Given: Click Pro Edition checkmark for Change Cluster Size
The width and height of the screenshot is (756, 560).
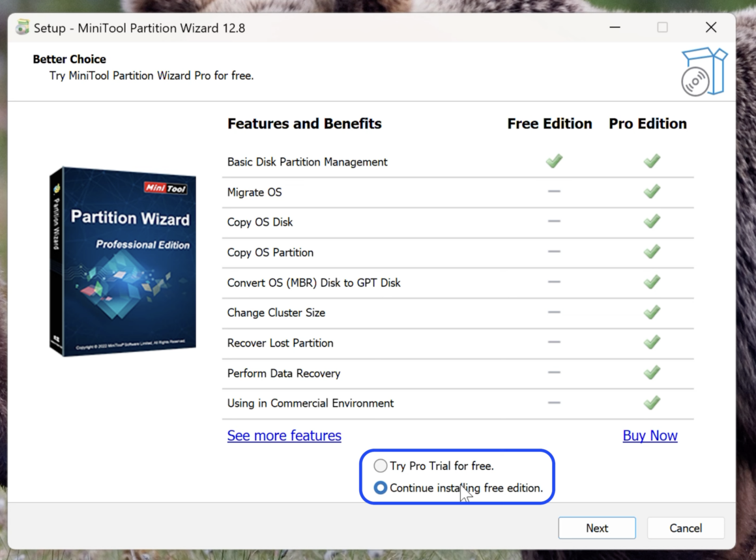Looking at the screenshot, I should pos(651,312).
